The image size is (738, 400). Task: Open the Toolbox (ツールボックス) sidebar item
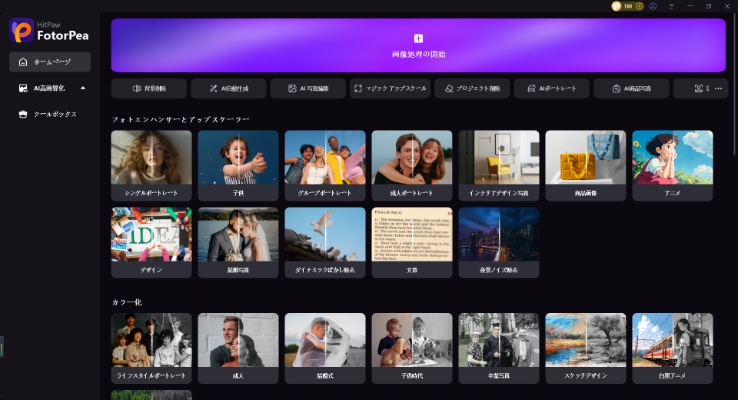click(x=49, y=114)
